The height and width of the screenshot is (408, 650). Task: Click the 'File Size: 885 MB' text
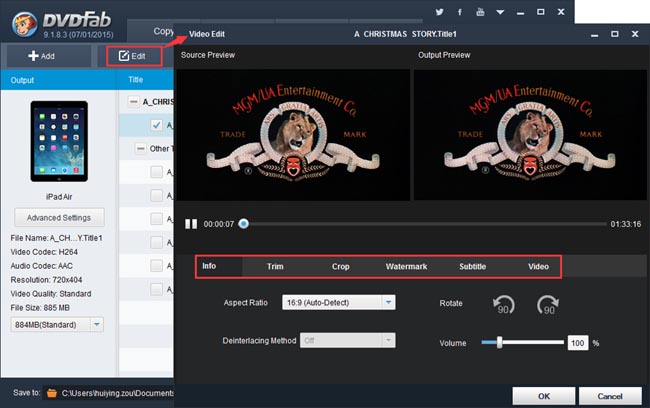(x=40, y=308)
